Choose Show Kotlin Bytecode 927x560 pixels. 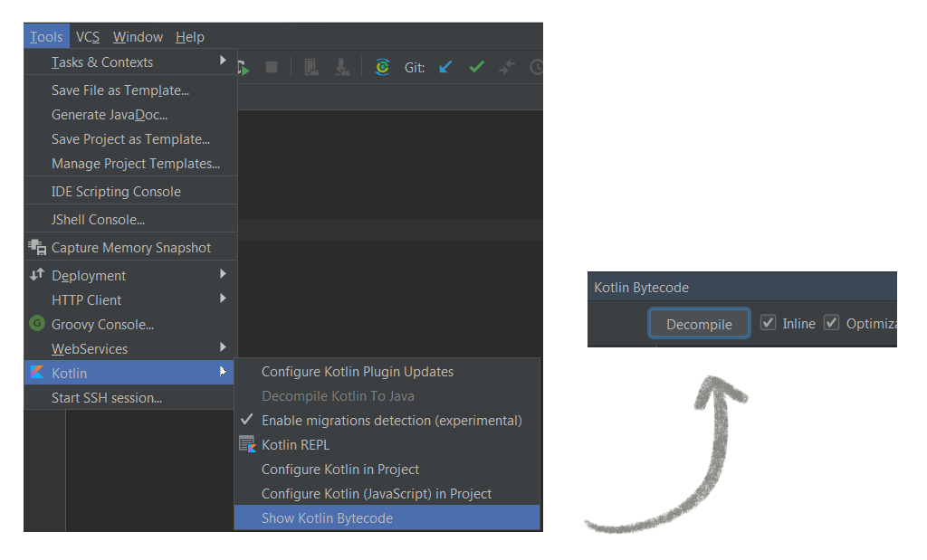[387, 517]
